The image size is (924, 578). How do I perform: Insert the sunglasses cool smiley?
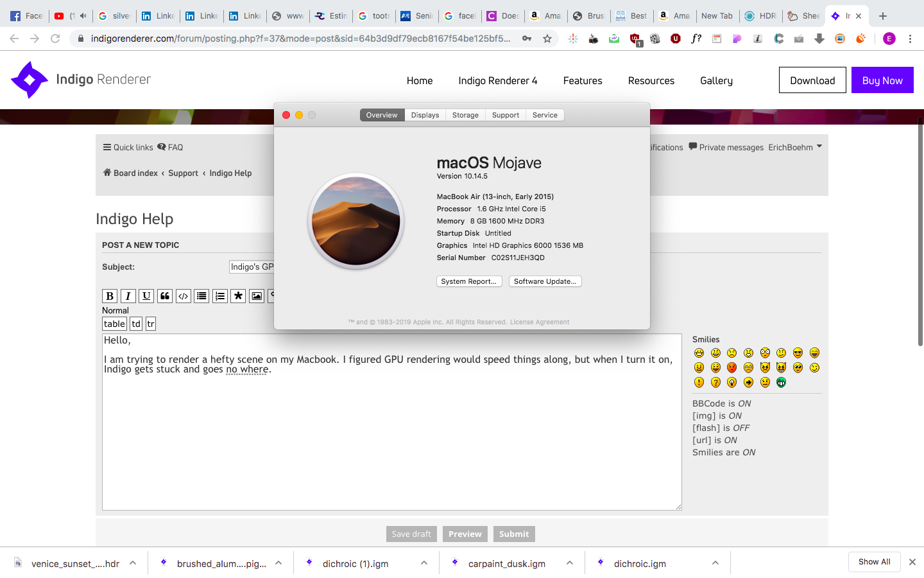pos(798,353)
